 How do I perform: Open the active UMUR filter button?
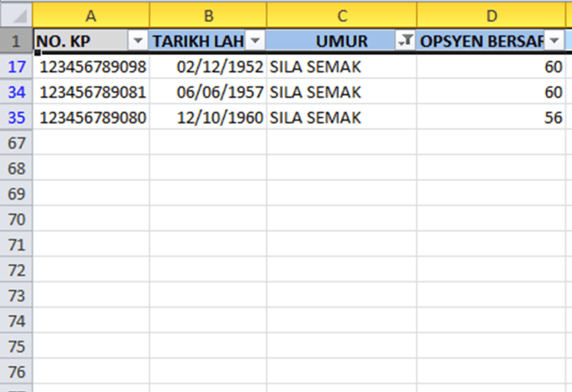405,41
